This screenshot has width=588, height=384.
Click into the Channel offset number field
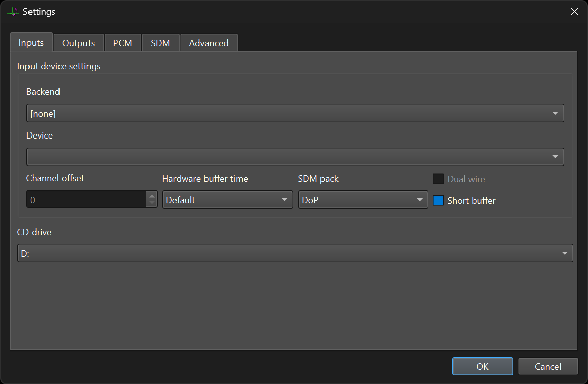click(x=86, y=199)
